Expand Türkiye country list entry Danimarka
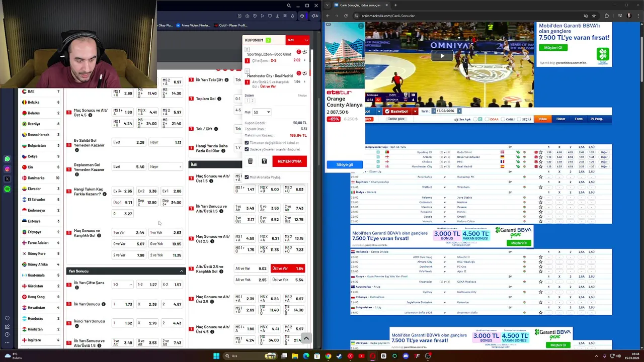644x362 pixels. click(x=41, y=178)
